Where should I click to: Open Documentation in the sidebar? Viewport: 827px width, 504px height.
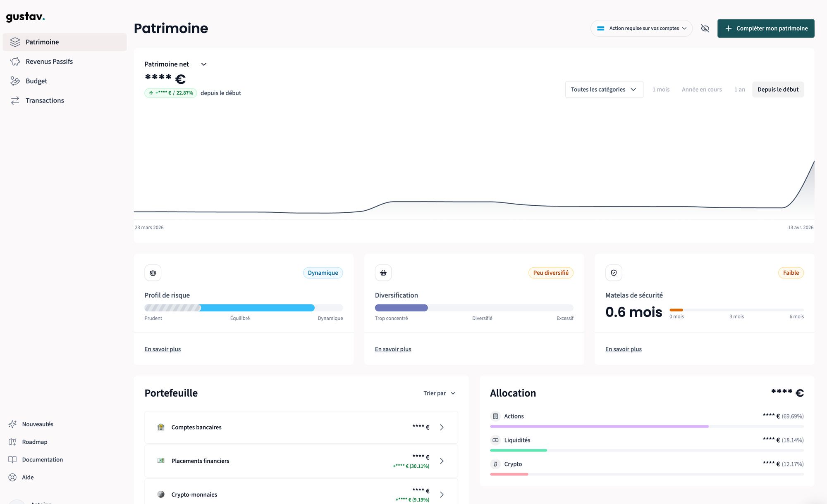click(42, 459)
